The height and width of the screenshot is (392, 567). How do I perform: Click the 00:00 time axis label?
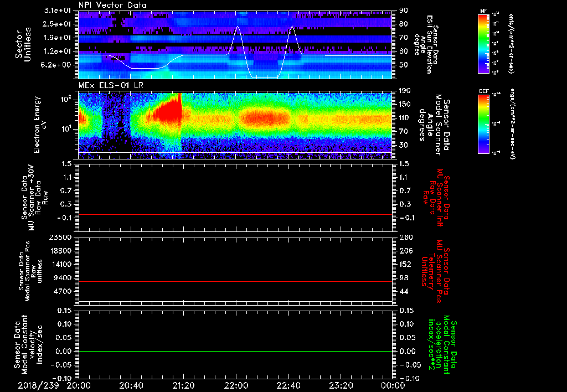[393, 385]
